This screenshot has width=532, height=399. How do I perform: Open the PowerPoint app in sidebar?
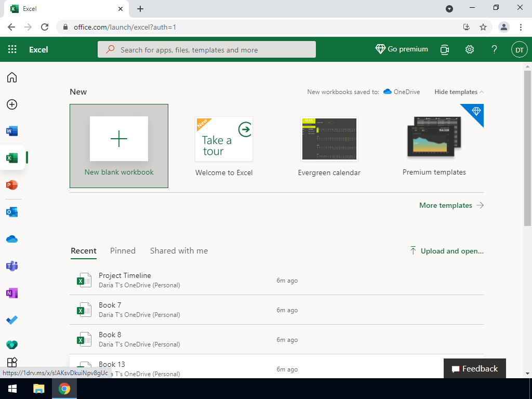click(x=12, y=185)
